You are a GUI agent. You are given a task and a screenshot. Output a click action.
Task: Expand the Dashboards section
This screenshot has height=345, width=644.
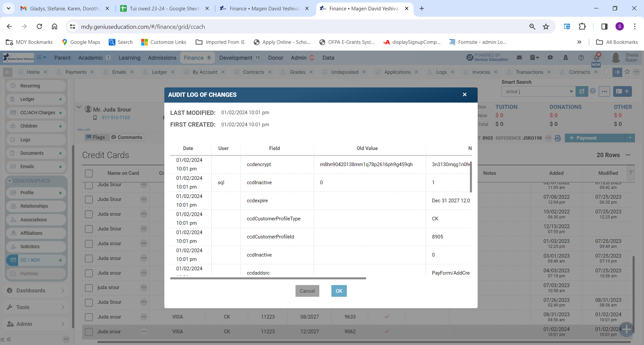(36, 290)
